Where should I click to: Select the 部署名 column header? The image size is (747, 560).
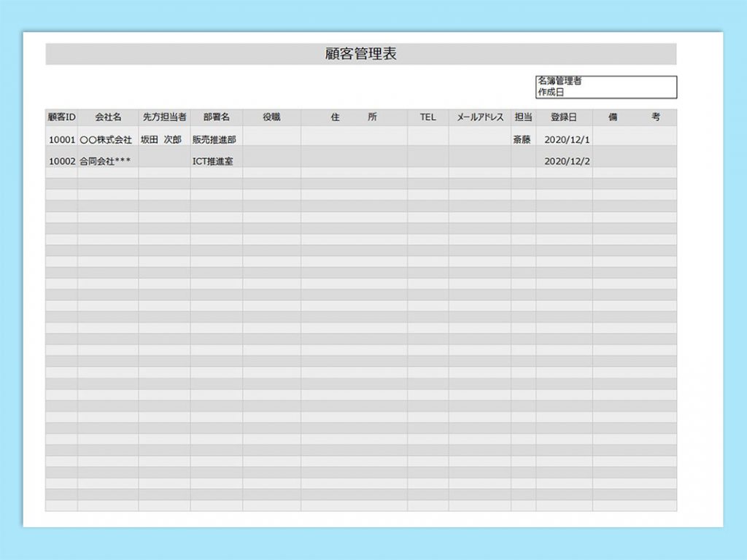coord(216,117)
